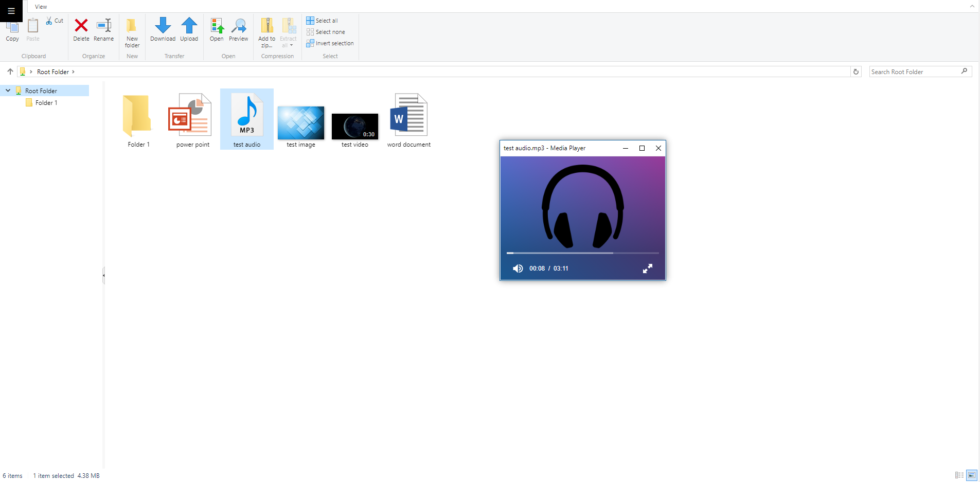The width and height of the screenshot is (980, 482).
Task: Open the hamburger menu button
Action: pos(11,11)
